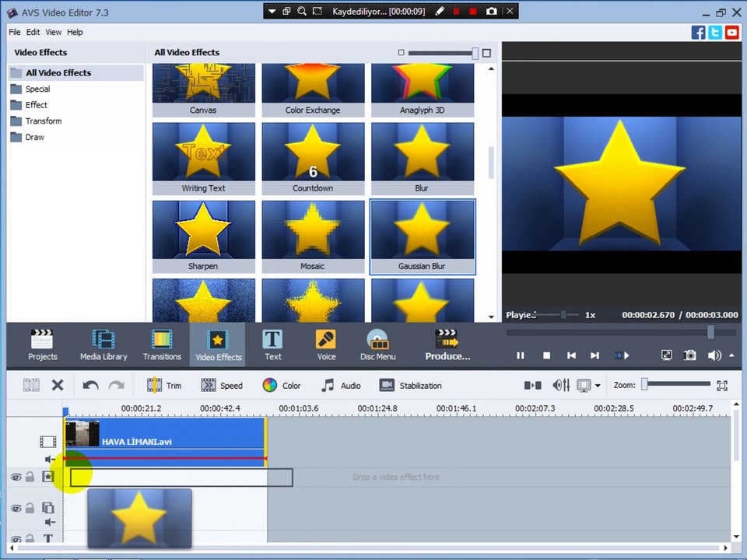The image size is (747, 560).
Task: Take a snapshot of preview
Action: point(689,355)
